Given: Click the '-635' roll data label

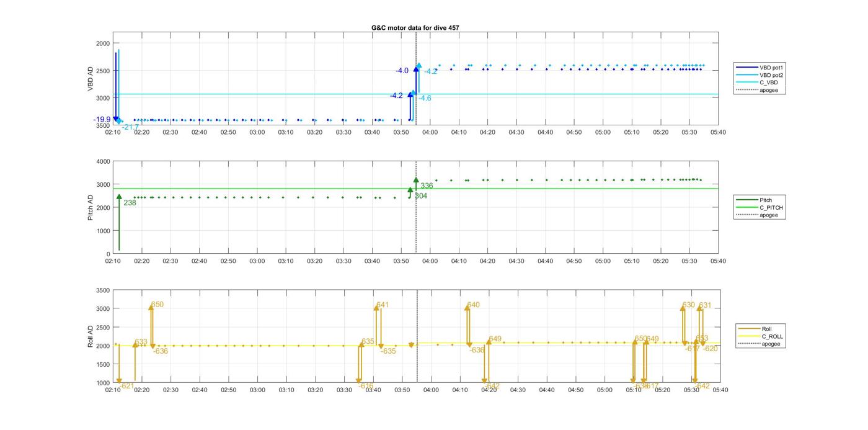Looking at the screenshot, I should click(x=388, y=351).
